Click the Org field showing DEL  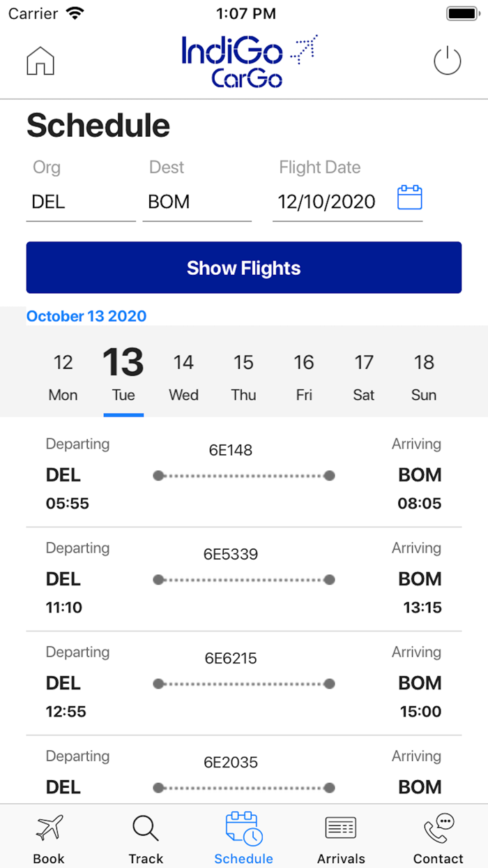(80, 202)
